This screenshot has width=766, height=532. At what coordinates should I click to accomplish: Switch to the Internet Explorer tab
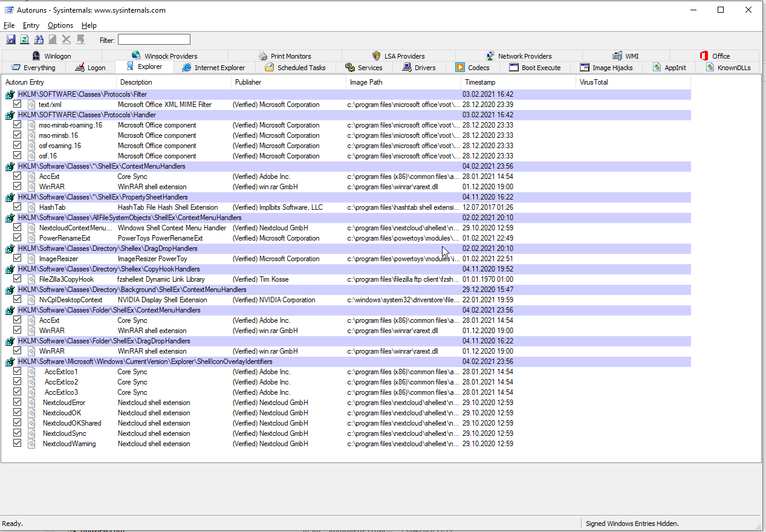213,68
